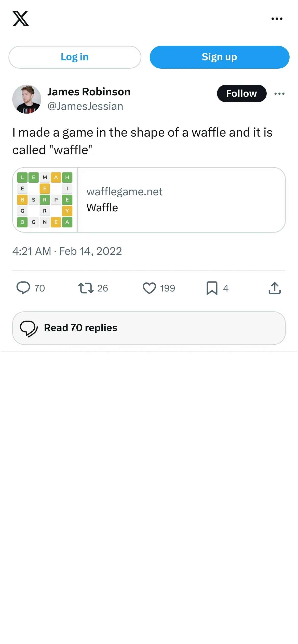Click the tweet text about waffle game
Screen dimensions: 298x644
142,141
